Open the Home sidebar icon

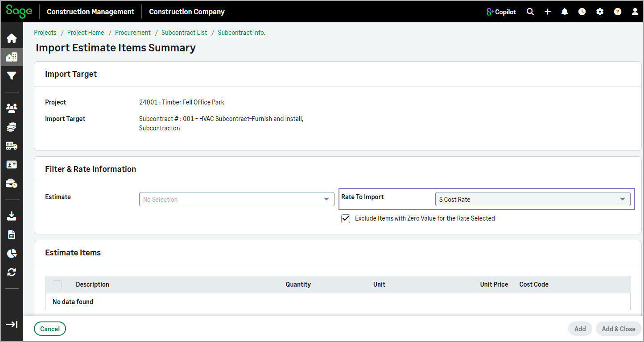[x=12, y=38]
